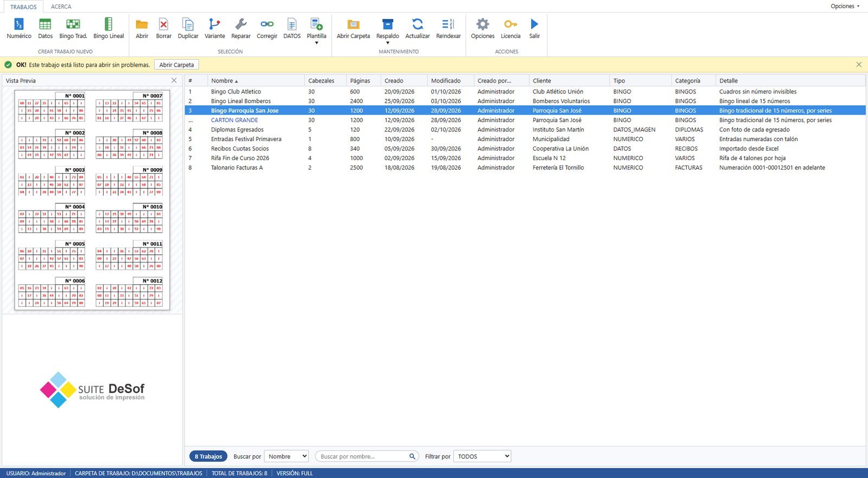868x478 pixels.
Task: Click the search magnifier icon
Action: tap(412, 456)
